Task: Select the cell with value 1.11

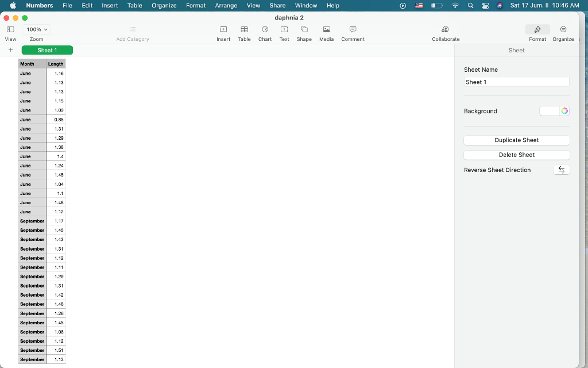Action: (x=56, y=267)
